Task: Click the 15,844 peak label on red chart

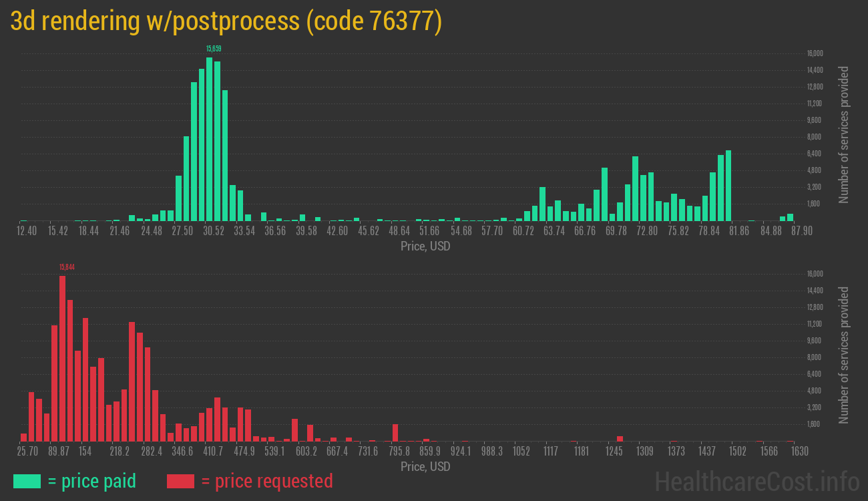Action: pyautogui.click(x=67, y=267)
